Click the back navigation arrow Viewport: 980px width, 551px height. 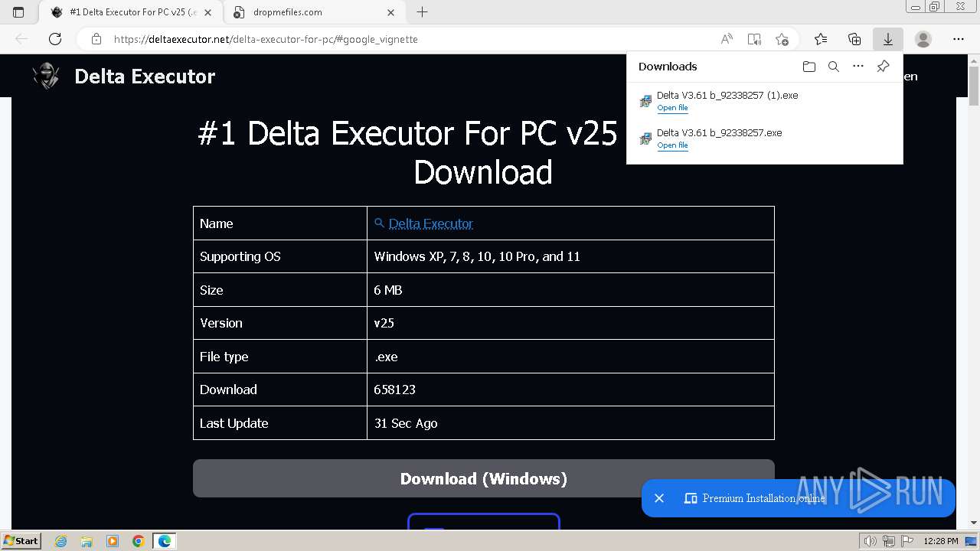click(21, 39)
